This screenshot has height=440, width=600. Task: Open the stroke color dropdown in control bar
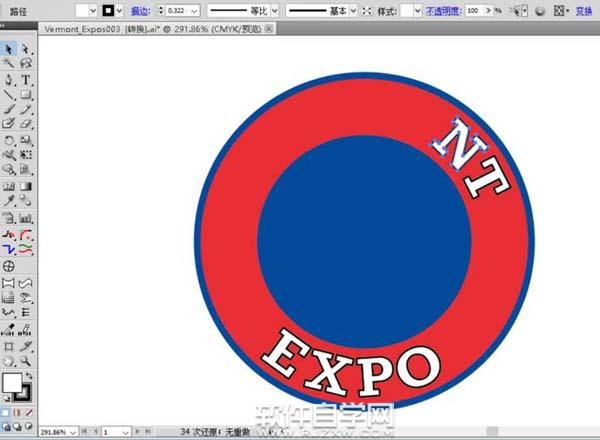pyautogui.click(x=119, y=10)
